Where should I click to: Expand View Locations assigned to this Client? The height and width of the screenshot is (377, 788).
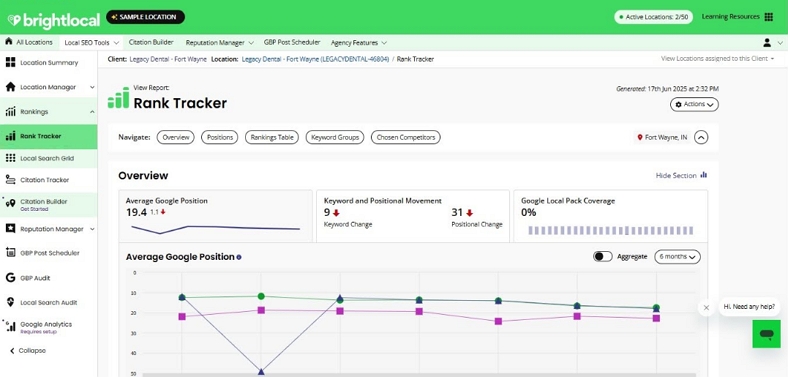pos(717,59)
